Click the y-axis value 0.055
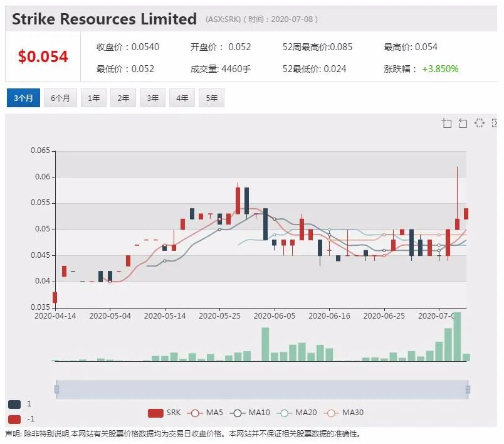 [41, 203]
